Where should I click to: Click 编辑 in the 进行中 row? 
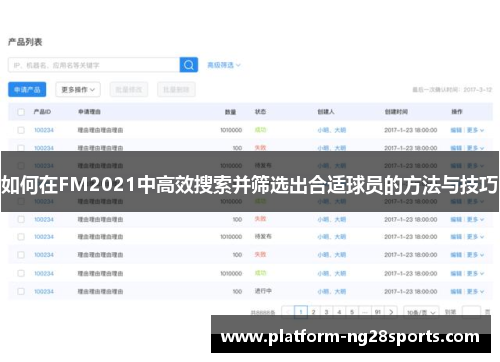click(x=456, y=292)
